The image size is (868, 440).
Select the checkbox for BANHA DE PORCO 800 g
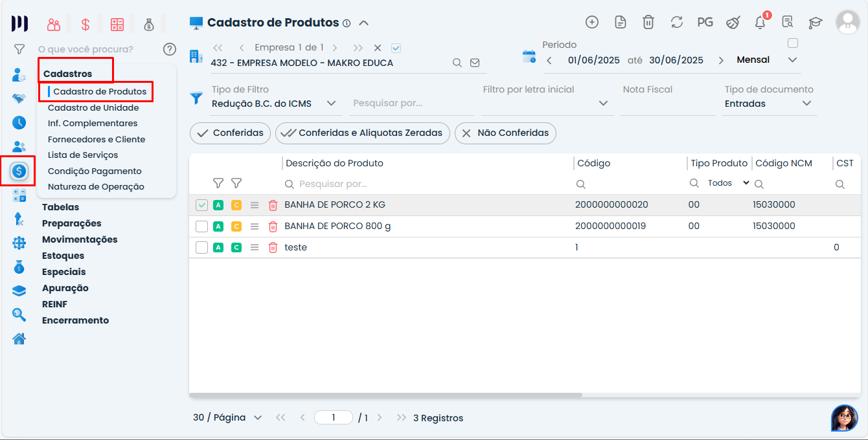(x=202, y=226)
